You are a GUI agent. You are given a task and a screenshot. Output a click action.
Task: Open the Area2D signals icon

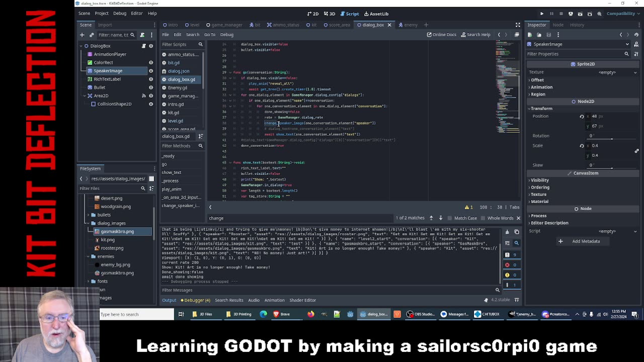point(143,96)
